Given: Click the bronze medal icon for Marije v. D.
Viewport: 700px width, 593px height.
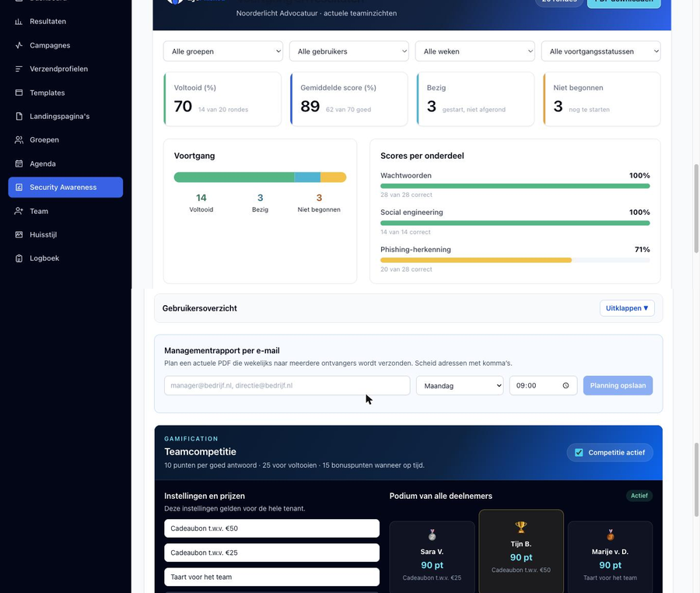Looking at the screenshot, I should [611, 535].
